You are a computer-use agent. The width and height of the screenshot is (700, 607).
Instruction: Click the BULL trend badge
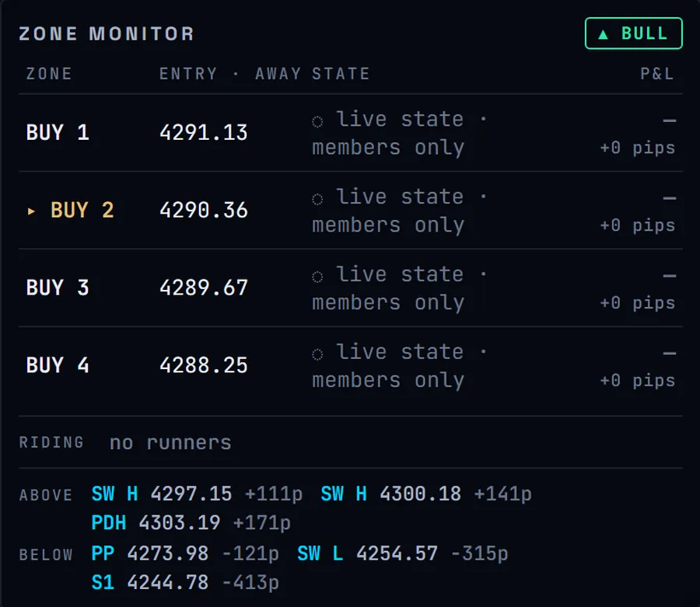633,33
